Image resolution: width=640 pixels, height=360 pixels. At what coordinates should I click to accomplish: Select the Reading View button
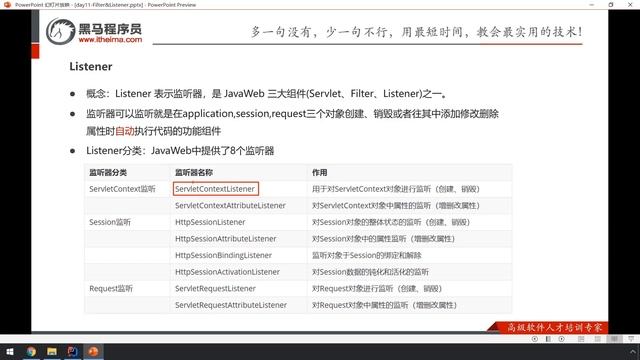tap(614, 339)
